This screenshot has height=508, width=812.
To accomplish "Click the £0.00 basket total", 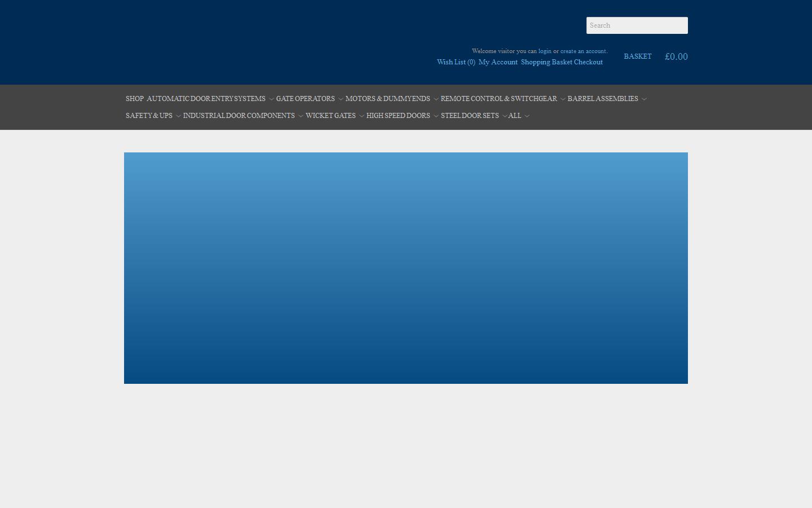I will click(676, 56).
